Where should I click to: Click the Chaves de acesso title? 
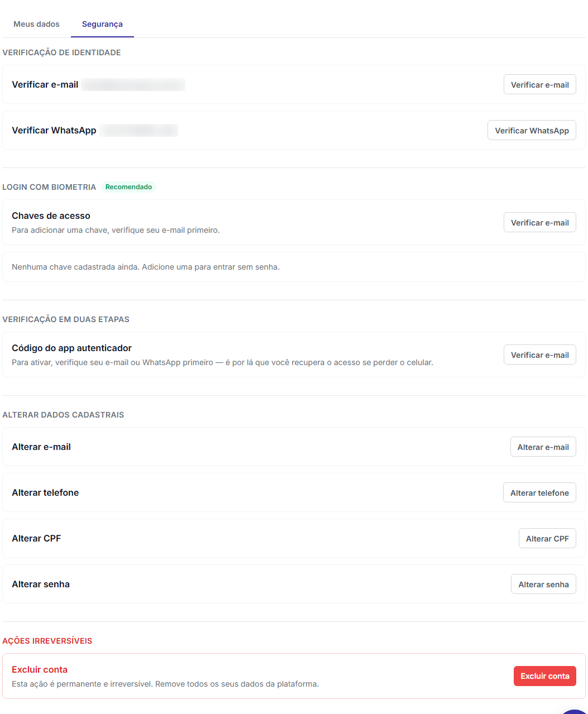pos(51,216)
